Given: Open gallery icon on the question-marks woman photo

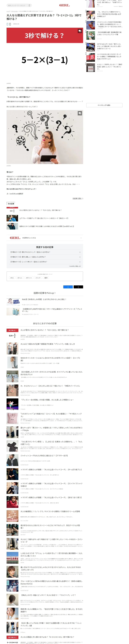Looking at the screenshot, I should [x=80, y=113].
